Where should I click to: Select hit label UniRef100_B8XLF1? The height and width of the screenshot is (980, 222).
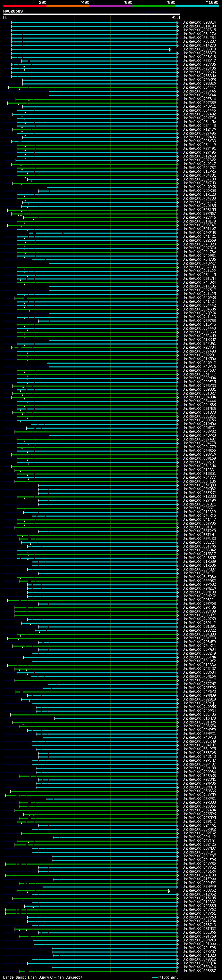click(199, 573)
